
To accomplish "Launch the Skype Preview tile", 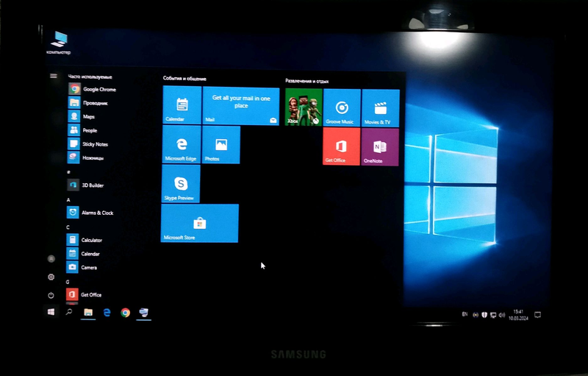I will (181, 184).
